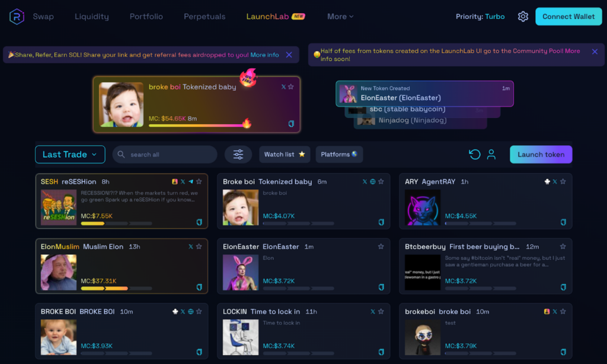Screen dimensions: 607x364
Task: Click the Launch token button
Action: (x=541, y=155)
